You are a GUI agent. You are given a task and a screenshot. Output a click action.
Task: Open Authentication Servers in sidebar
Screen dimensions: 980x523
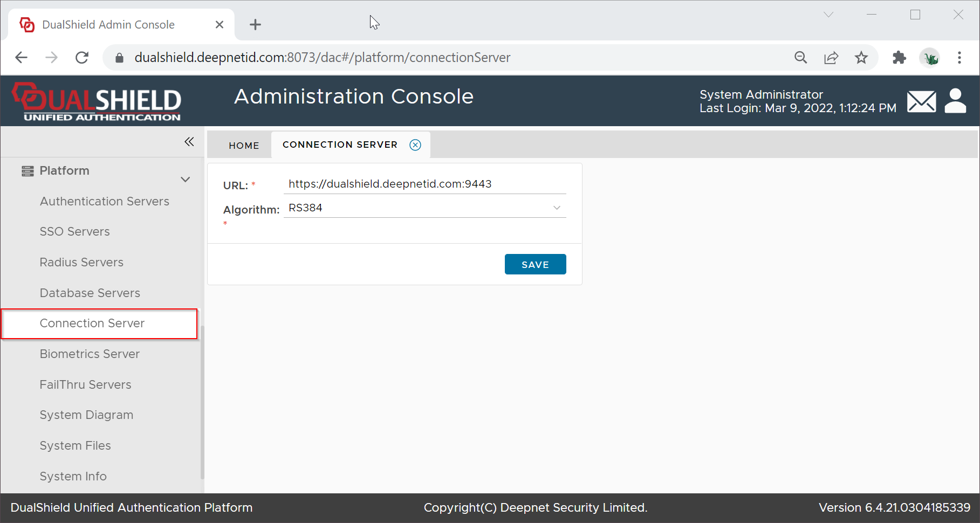(x=104, y=201)
